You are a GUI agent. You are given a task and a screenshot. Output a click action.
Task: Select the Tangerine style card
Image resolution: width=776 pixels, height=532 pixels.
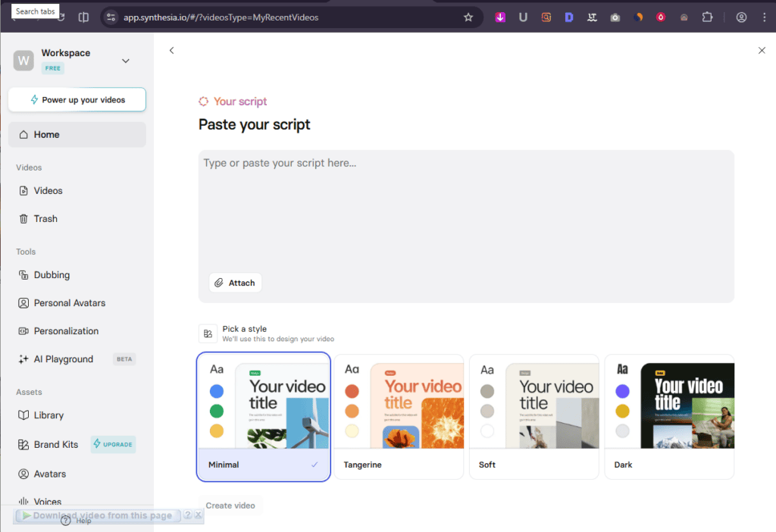pyautogui.click(x=399, y=417)
